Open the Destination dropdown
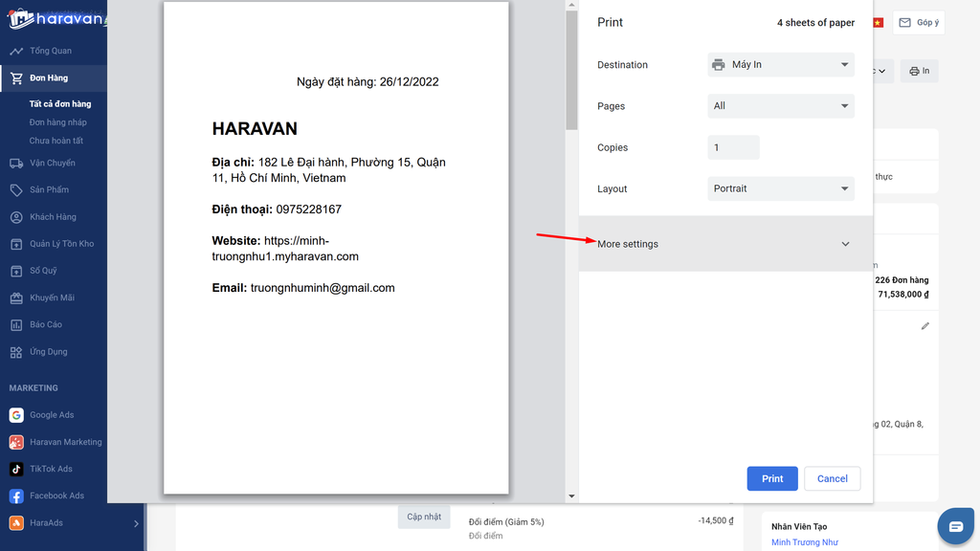The image size is (980, 551). [x=781, y=65]
